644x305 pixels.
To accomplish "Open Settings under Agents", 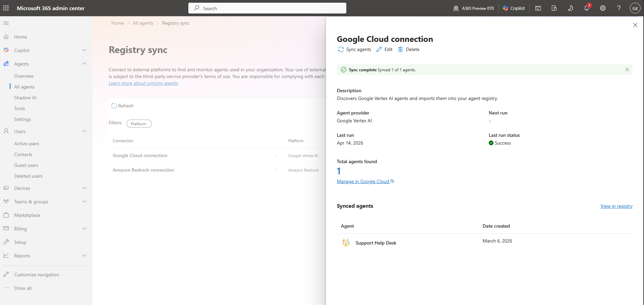I will [x=23, y=119].
